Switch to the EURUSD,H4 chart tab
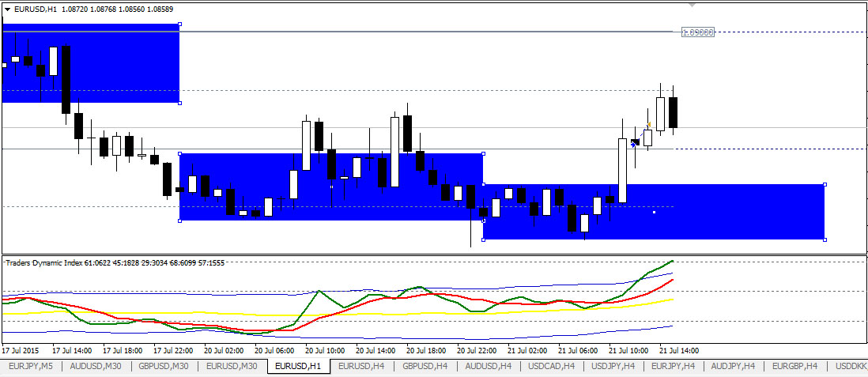Image resolution: width=868 pixels, height=377 pixels. [362, 367]
